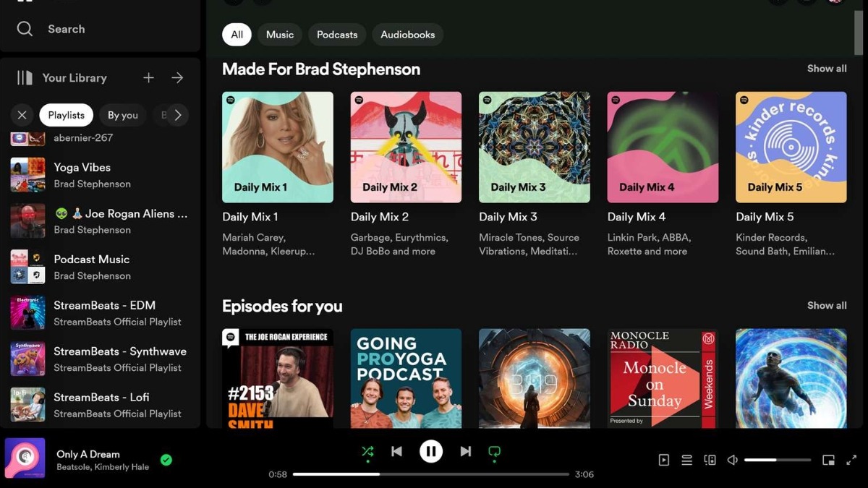The height and width of the screenshot is (488, 868).
Task: Open artist Beatsole, Kimberly Hale link
Action: 103,467
